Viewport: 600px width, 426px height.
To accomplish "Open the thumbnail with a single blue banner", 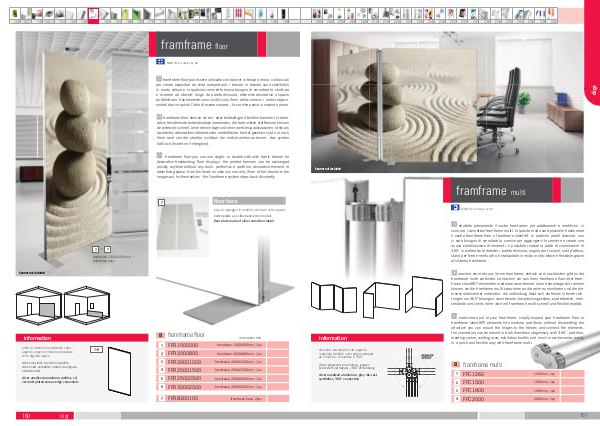I will click(x=261, y=15).
